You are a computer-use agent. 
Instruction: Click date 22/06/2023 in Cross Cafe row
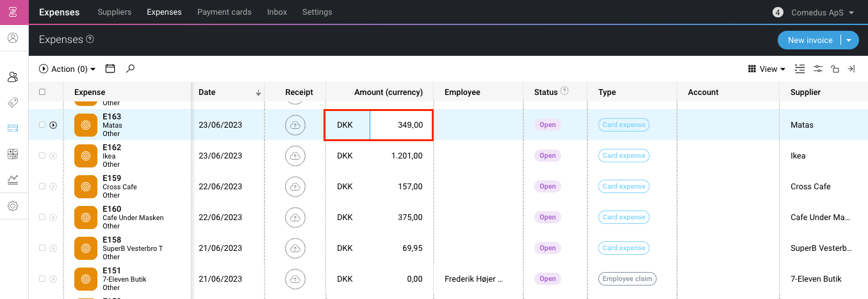(220, 187)
